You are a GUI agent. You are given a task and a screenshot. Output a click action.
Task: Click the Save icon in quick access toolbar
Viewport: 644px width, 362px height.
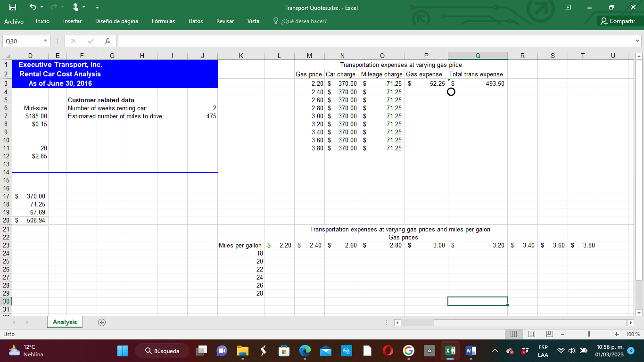[x=13, y=8]
